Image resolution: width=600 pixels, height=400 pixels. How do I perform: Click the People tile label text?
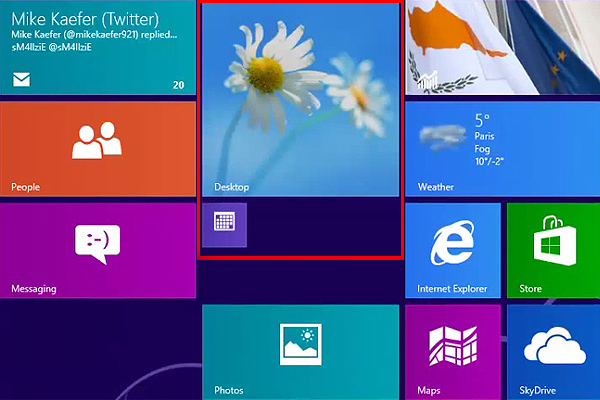[25, 187]
